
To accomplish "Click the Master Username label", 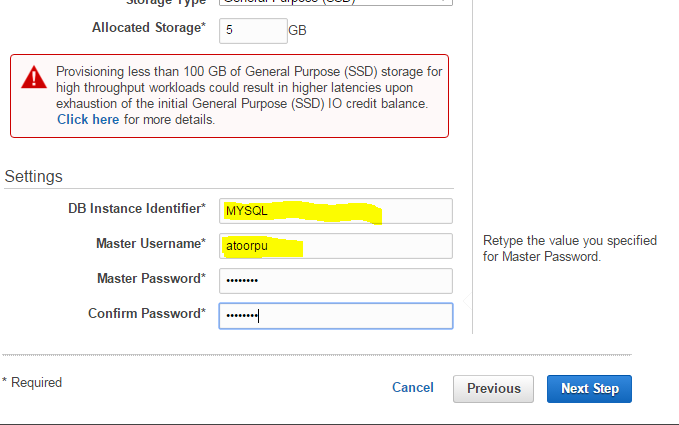I will pyautogui.click(x=150, y=243).
